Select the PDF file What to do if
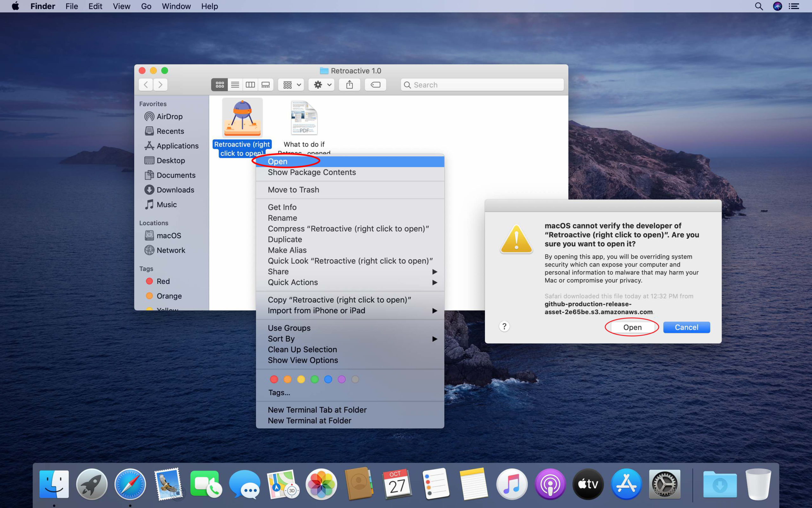This screenshot has width=812, height=508. point(304,117)
